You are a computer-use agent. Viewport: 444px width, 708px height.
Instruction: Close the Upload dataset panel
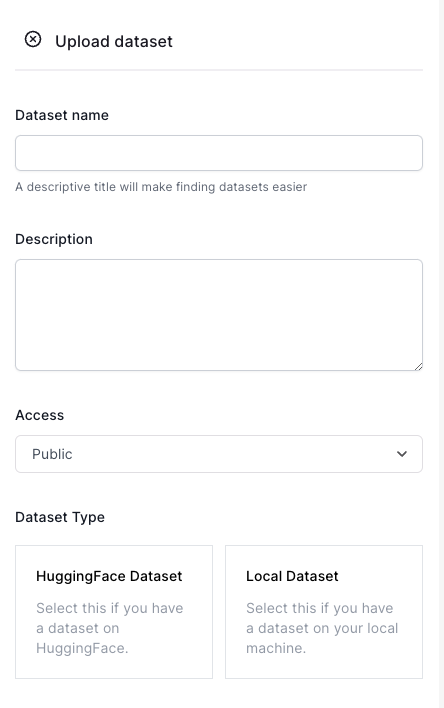(x=33, y=40)
